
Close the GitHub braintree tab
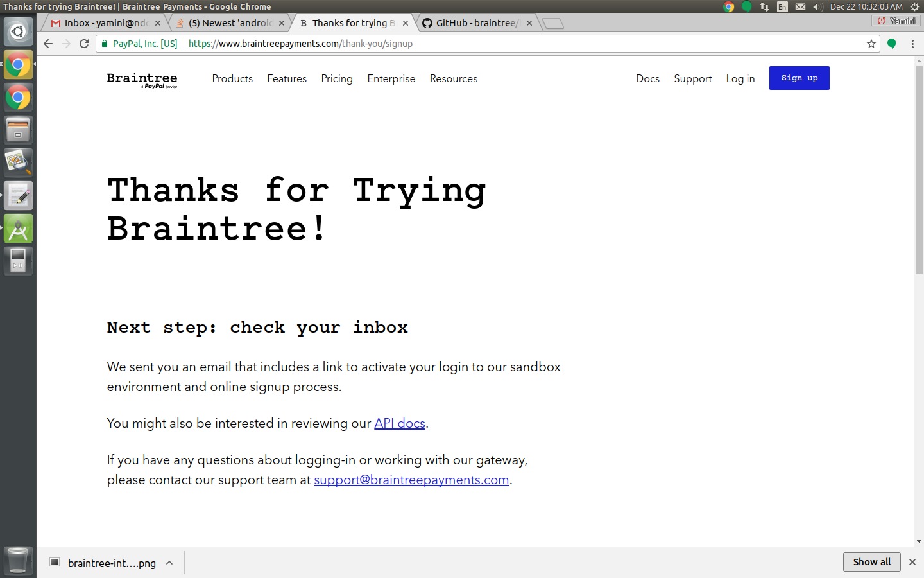pyautogui.click(x=529, y=23)
